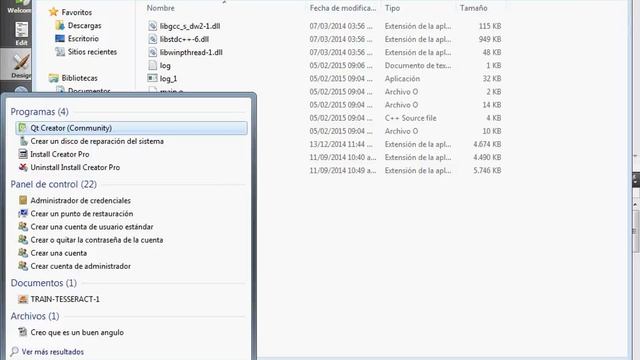The width and height of the screenshot is (640, 360).
Task: Click Crear cuenta de administrador icon
Action: click(23, 266)
